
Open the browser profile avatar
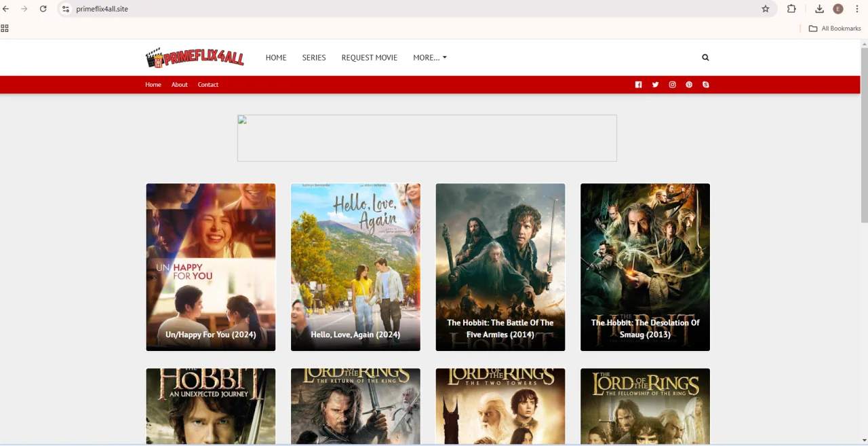pyautogui.click(x=838, y=9)
